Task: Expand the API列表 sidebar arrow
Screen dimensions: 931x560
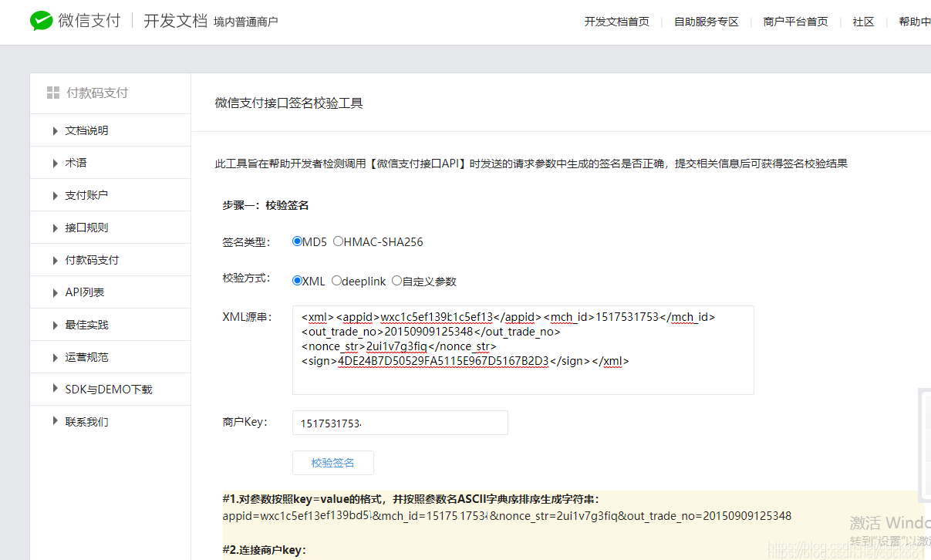Action: tap(55, 292)
